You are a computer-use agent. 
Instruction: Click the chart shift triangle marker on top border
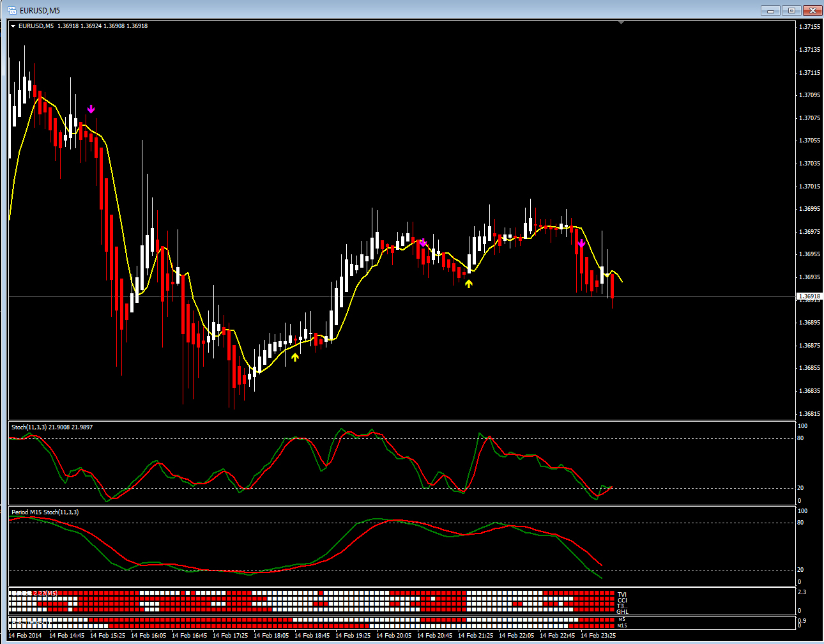621,22
